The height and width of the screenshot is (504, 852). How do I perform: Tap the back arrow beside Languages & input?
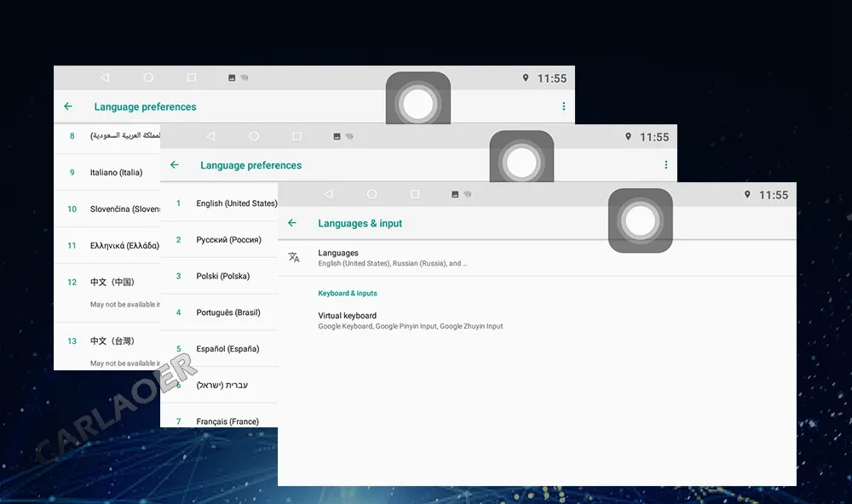click(x=292, y=223)
